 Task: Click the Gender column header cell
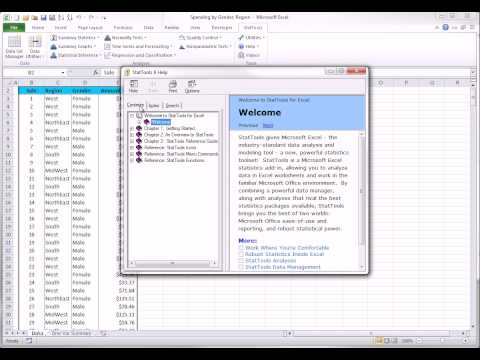coord(85,91)
